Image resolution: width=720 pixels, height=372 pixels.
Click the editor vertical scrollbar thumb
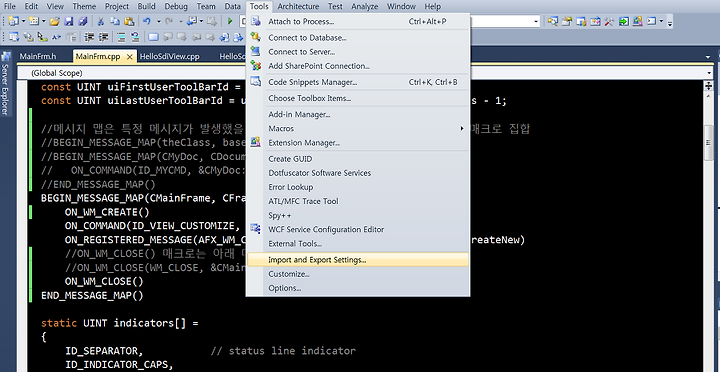(x=708, y=143)
